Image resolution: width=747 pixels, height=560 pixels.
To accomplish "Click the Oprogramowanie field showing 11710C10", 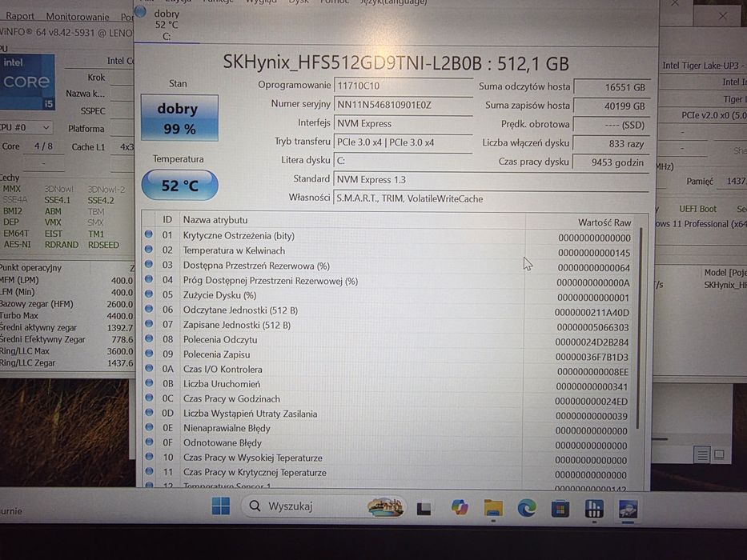I will 403,86.
